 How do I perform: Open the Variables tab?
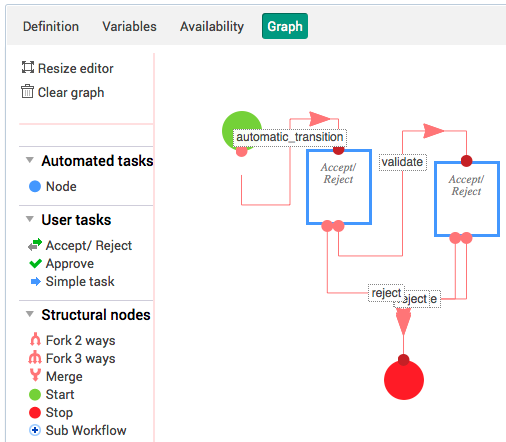point(129,26)
